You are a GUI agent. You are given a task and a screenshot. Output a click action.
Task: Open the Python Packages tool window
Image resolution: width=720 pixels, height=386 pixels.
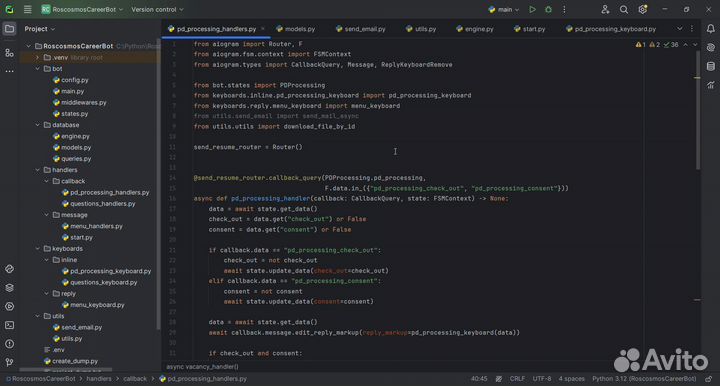pos(9,269)
